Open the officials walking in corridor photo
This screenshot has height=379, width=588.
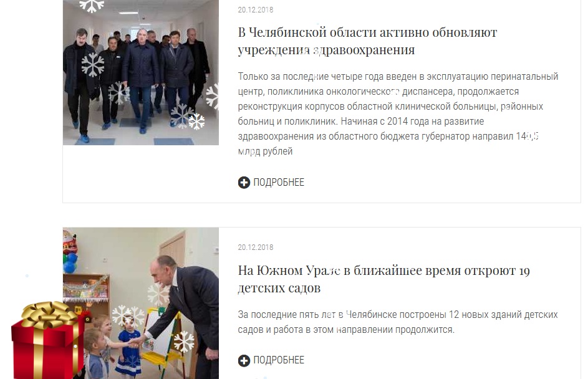pyautogui.click(x=141, y=72)
